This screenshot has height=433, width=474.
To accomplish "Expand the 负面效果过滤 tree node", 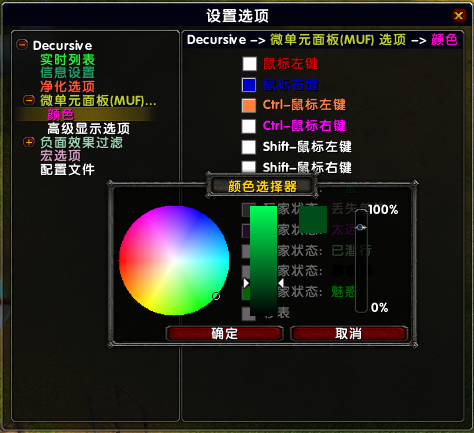I will pos(29,142).
